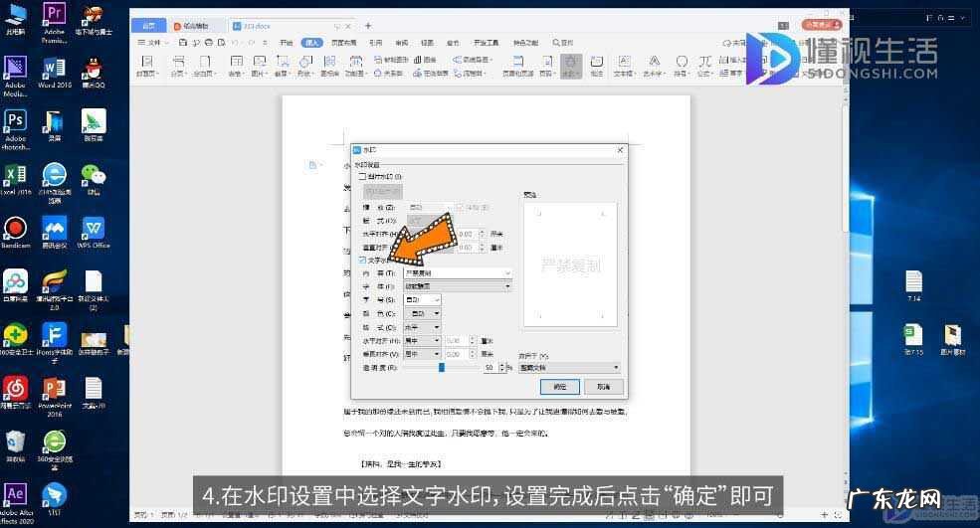Open the Shapes tool in ribbon
Image resolution: width=980 pixels, height=528 pixels.
[x=305, y=65]
